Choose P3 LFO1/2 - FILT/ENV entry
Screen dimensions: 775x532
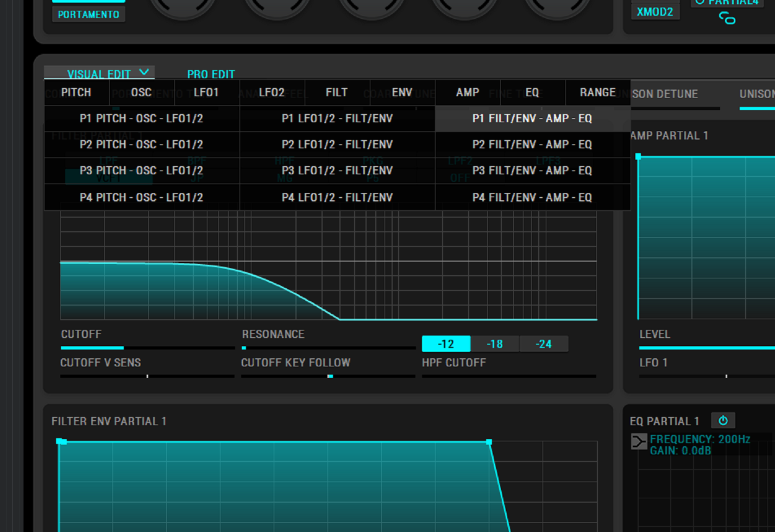tap(337, 170)
